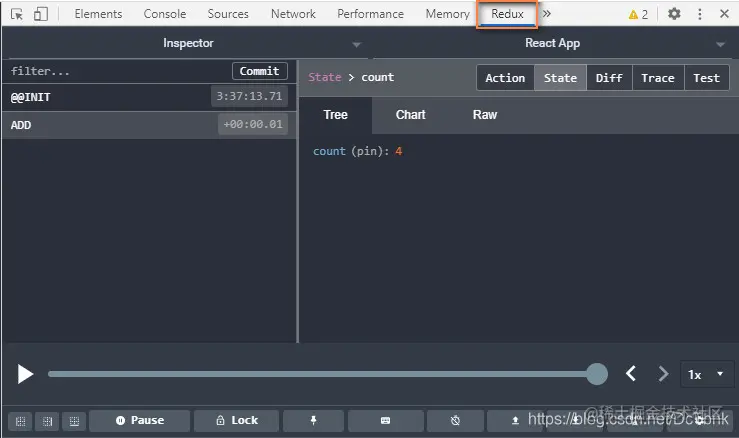
Task: Open the DevTools three-dot menu
Action: (x=700, y=14)
